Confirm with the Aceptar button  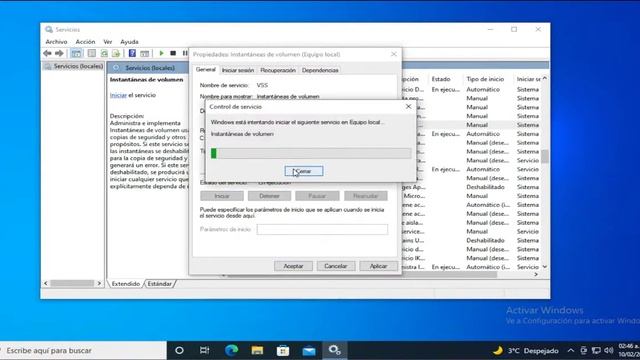pos(293,266)
